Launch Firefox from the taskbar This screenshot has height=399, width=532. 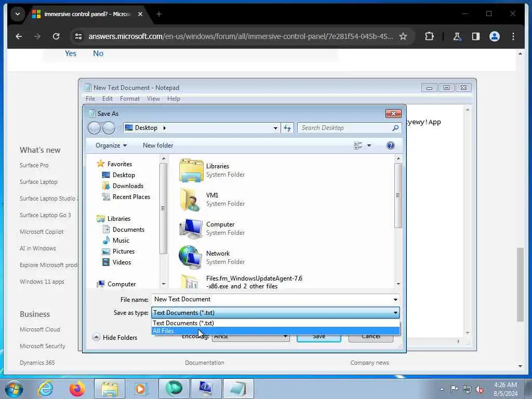point(77,389)
